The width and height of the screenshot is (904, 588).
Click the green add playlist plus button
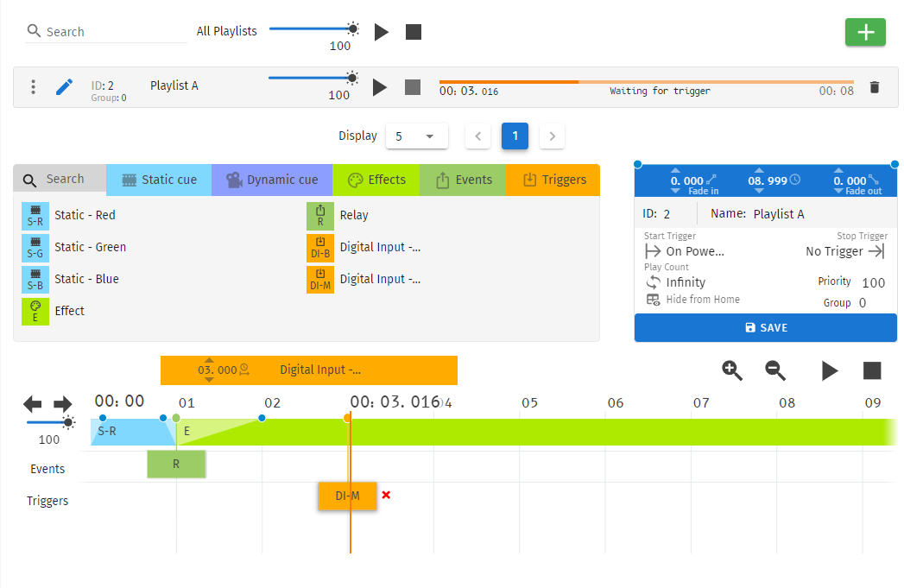click(x=865, y=32)
